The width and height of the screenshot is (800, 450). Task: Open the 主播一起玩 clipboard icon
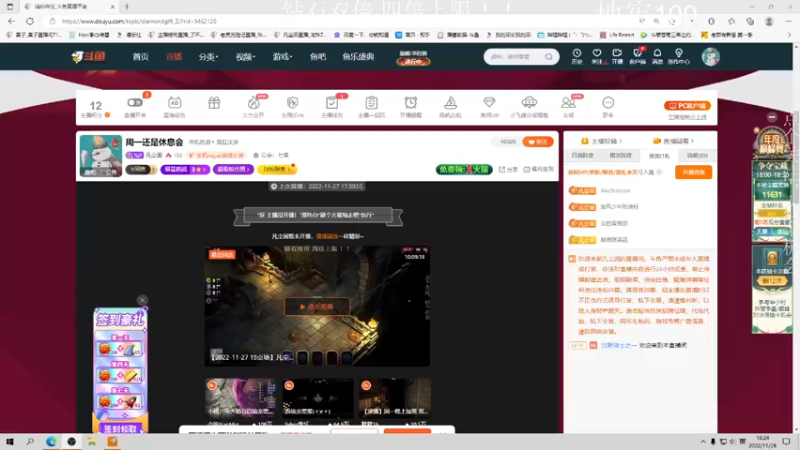371,106
